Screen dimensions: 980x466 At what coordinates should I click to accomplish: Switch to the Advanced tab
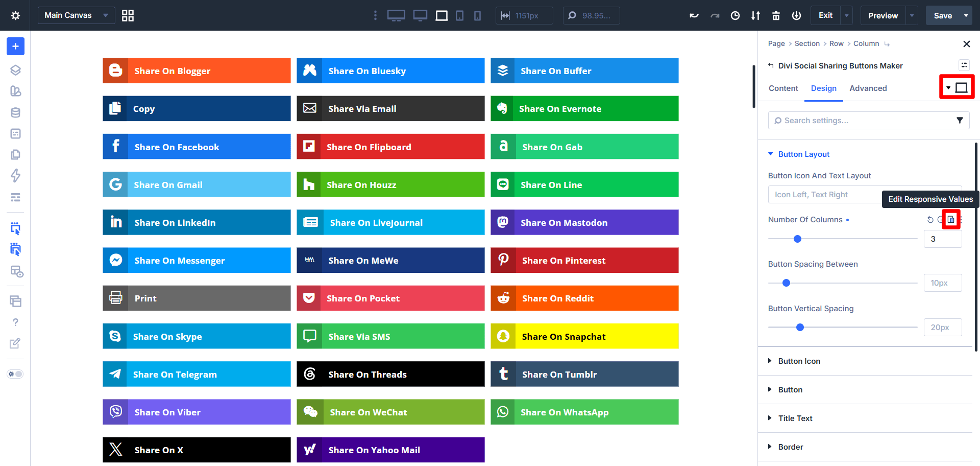[x=868, y=88]
